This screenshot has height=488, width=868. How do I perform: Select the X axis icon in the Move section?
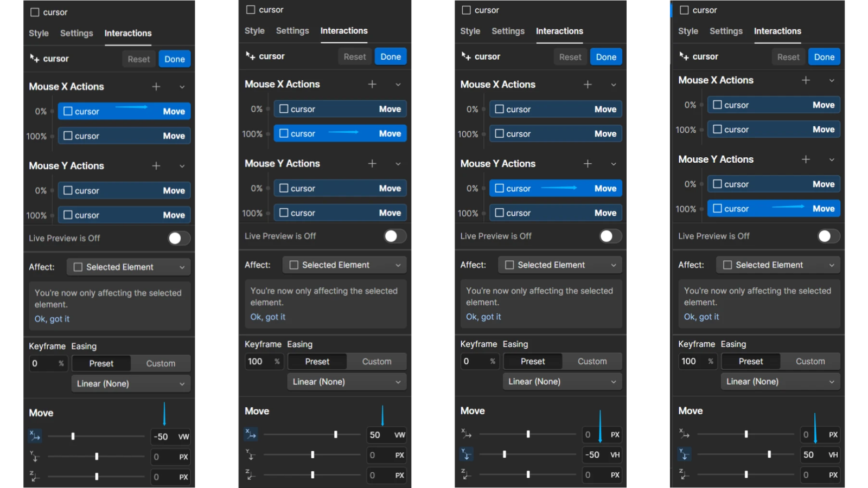pos(35,435)
